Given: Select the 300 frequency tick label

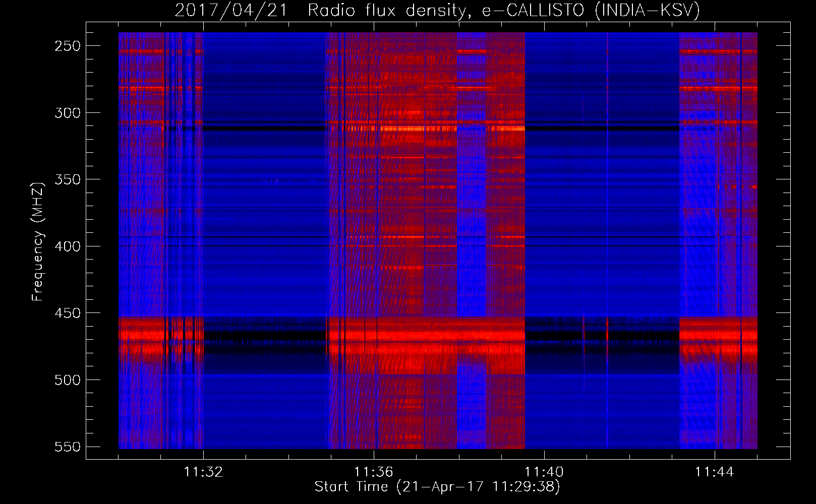Looking at the screenshot, I should pos(68,113).
